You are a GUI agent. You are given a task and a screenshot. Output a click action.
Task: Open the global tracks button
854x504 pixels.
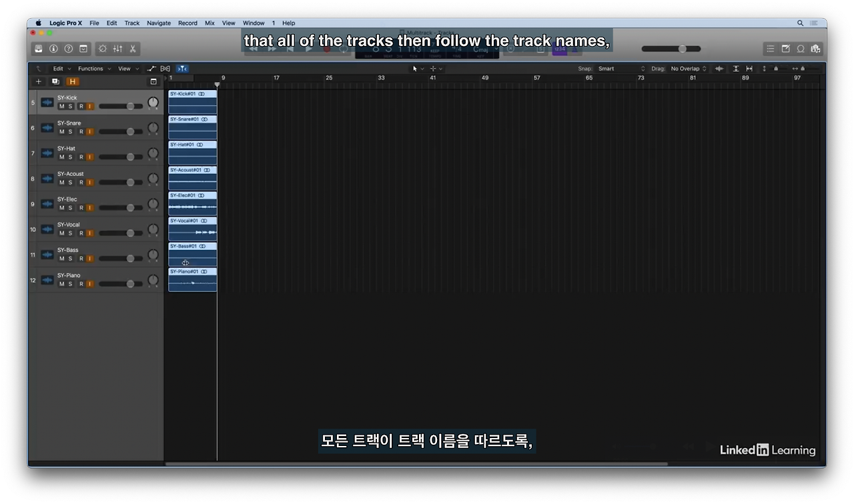coord(153,81)
